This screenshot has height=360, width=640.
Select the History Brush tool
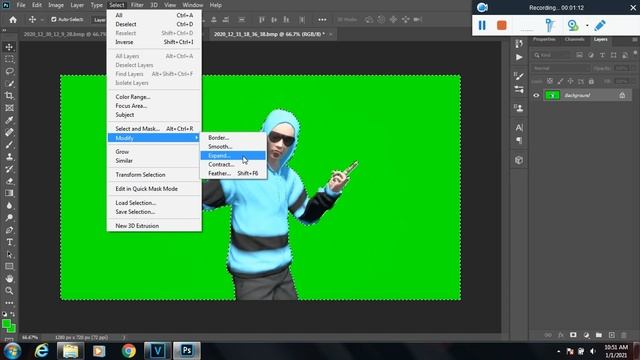coord(9,169)
